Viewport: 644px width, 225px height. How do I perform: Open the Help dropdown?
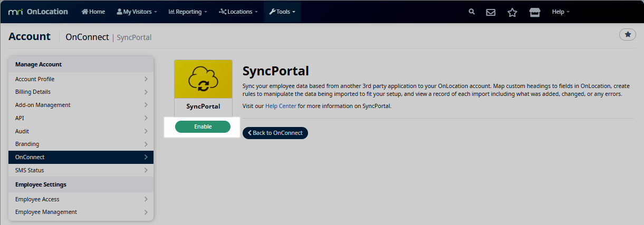[x=560, y=12]
